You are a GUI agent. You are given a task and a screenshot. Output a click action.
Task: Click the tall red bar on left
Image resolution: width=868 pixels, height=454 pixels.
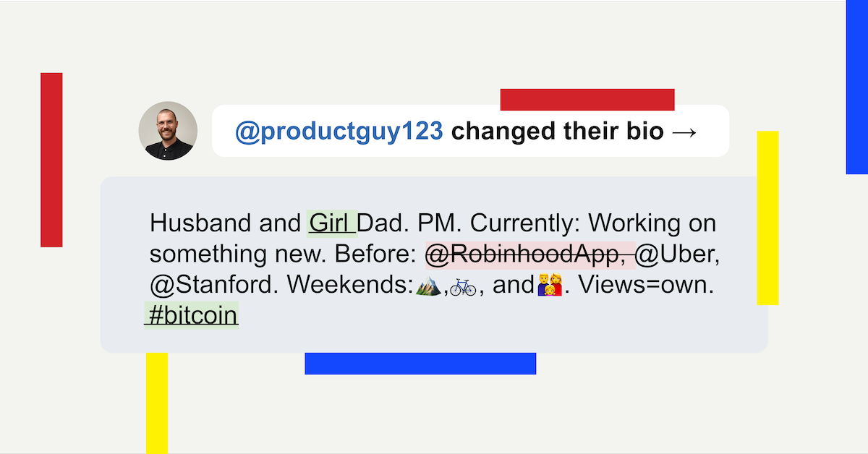pyautogui.click(x=51, y=160)
